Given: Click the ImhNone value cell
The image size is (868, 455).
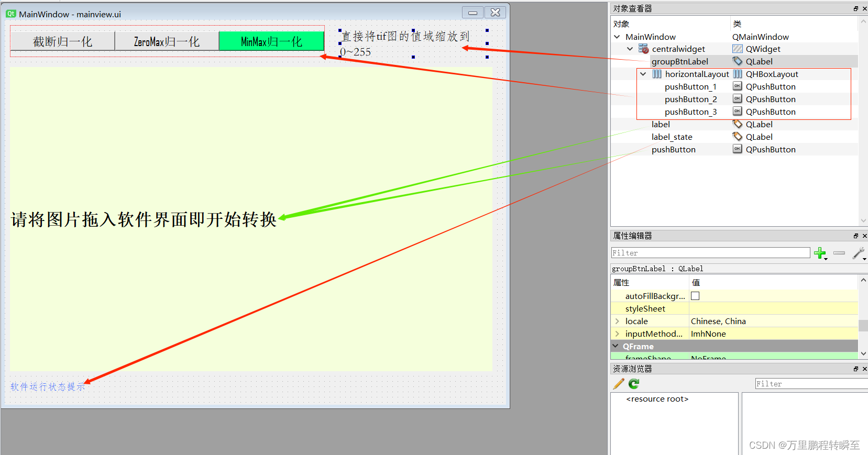Looking at the screenshot, I should (x=773, y=334).
